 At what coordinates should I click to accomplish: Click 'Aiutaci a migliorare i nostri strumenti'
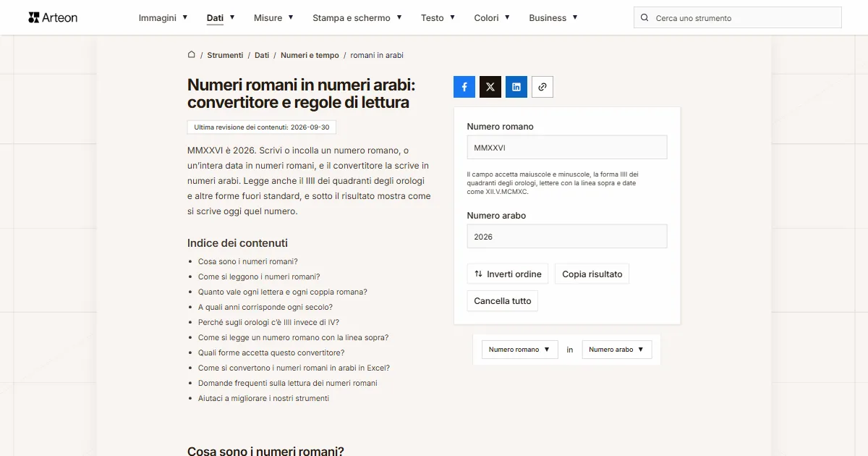tap(263, 398)
